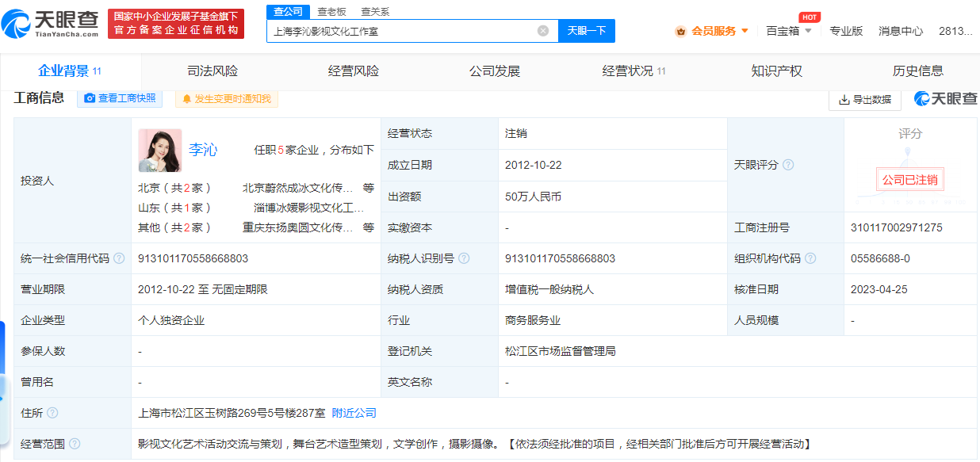Switch to 公司发展 tab
Screen dimensions: 980x462
click(x=495, y=71)
